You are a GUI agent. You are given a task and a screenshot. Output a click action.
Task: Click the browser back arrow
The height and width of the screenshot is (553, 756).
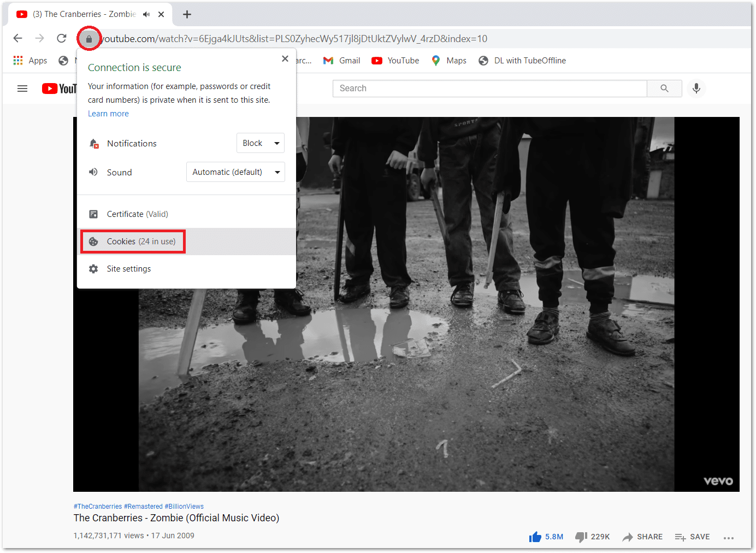18,38
